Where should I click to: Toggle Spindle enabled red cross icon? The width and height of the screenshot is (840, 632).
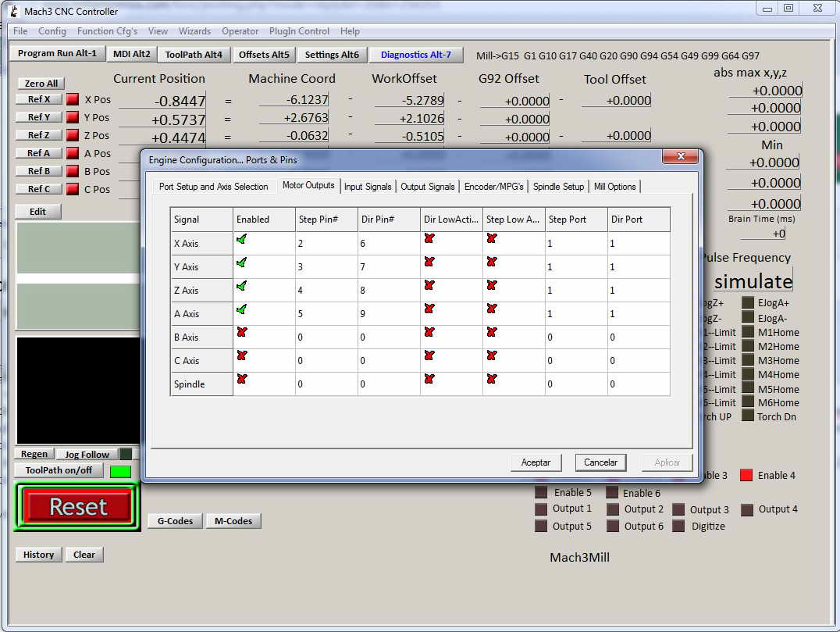pyautogui.click(x=242, y=380)
